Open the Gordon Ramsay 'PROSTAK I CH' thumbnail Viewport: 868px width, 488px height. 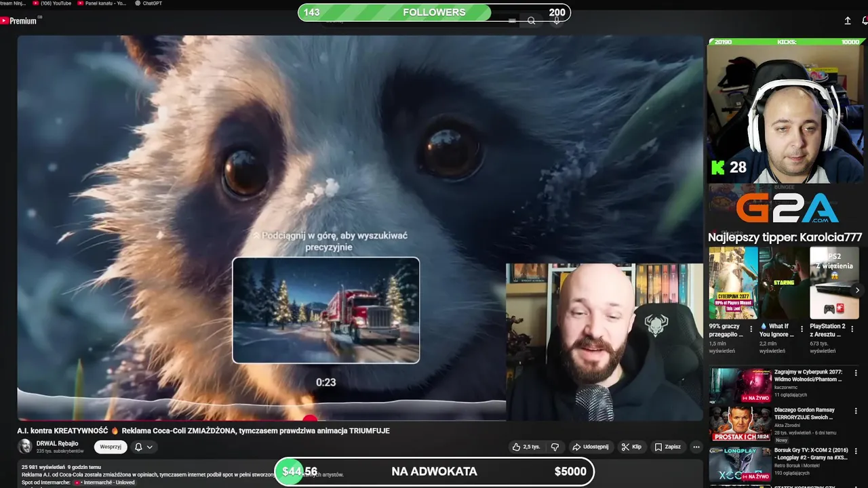point(741,424)
